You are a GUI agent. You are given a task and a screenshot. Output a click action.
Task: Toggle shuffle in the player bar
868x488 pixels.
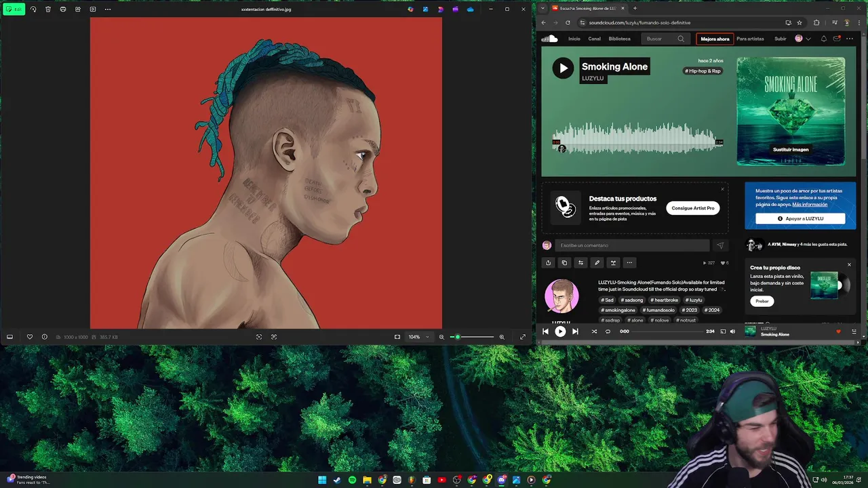pos(594,331)
